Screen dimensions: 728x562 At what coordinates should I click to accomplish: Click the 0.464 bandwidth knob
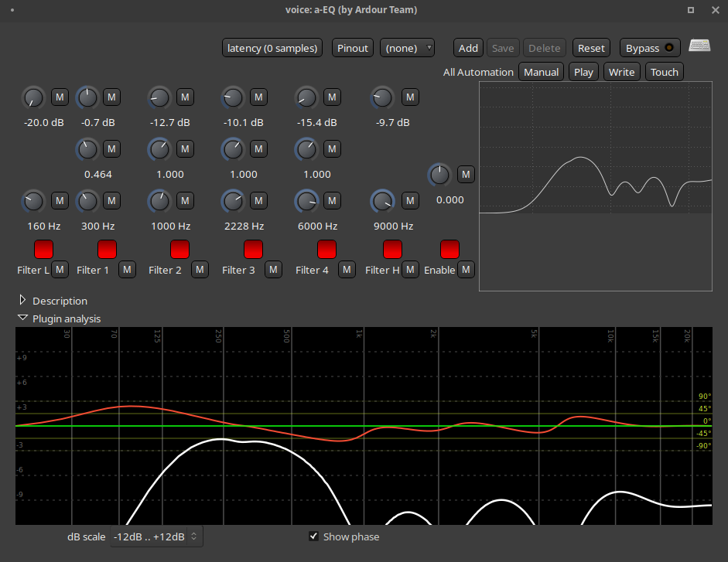(87, 149)
